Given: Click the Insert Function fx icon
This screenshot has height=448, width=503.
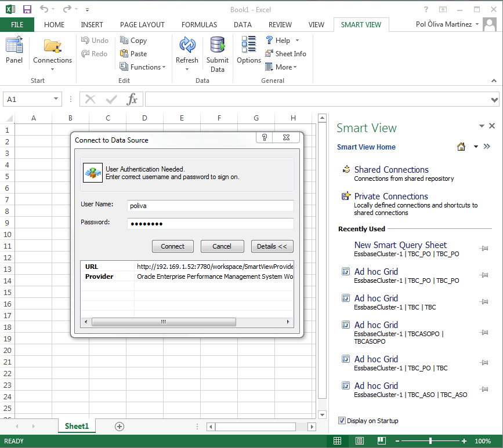Looking at the screenshot, I should coord(132,99).
